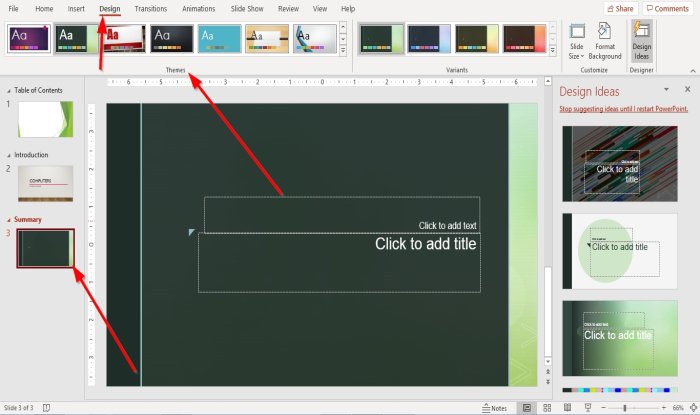Screen dimensions: 700x415
Task: Select the green variant thumbnail
Action: [x=382, y=39]
